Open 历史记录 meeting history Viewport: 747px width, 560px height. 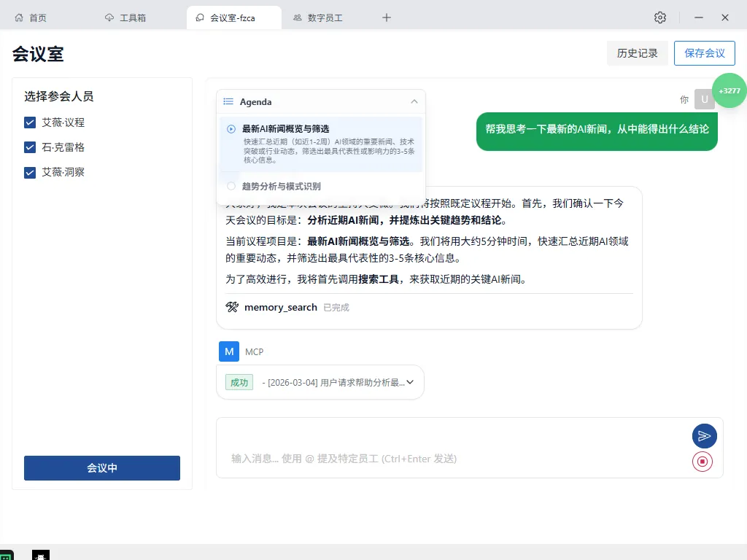(638, 52)
